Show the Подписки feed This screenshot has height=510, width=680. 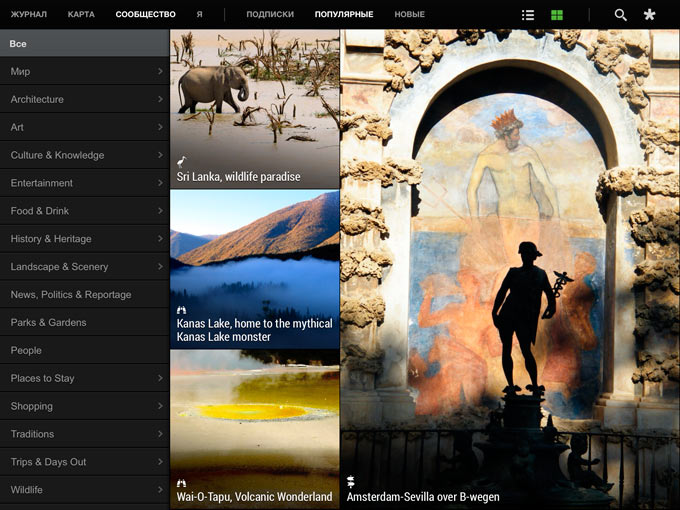[x=270, y=15]
